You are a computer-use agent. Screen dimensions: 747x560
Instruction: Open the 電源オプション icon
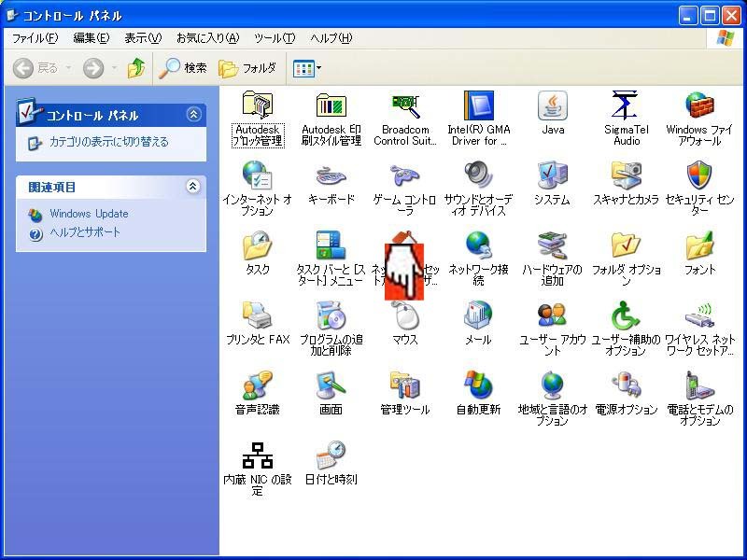click(x=627, y=386)
